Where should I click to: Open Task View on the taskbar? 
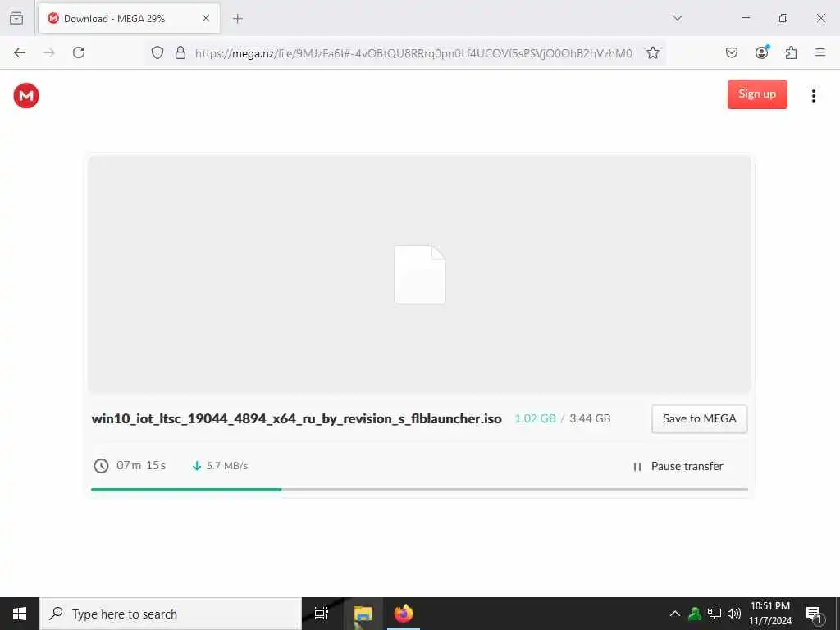coord(321,614)
